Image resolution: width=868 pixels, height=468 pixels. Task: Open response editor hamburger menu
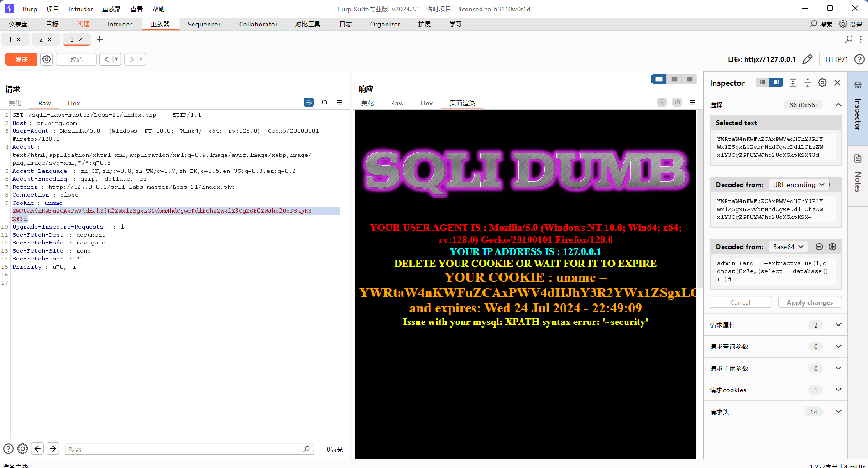pyautogui.click(x=693, y=102)
